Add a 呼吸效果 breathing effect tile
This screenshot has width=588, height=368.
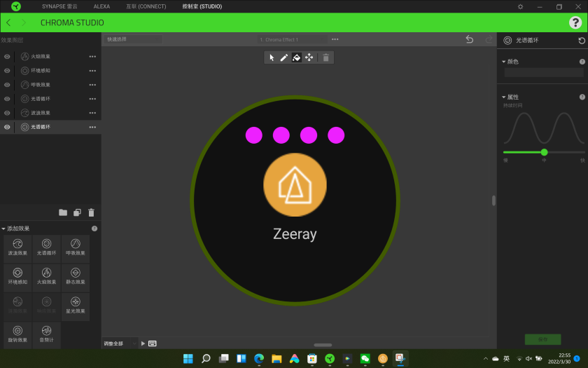pos(76,248)
